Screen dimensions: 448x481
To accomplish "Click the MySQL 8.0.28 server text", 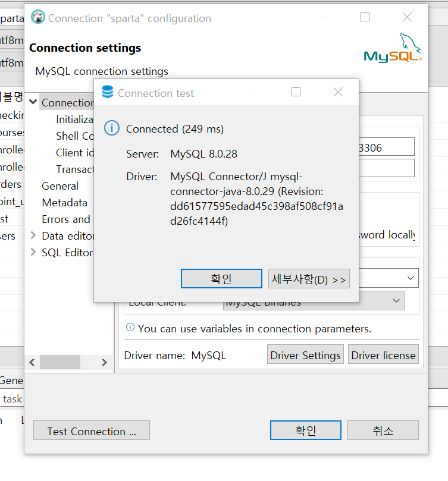I will (x=204, y=153).
